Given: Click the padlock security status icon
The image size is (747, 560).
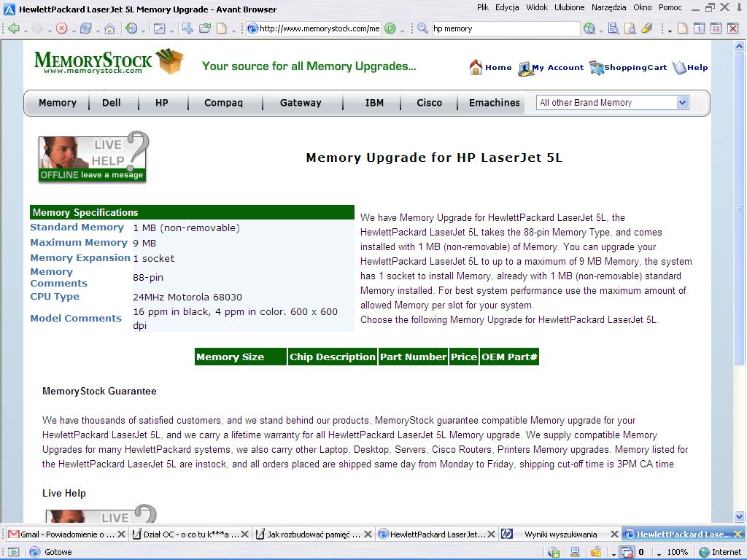Looking at the screenshot, I should point(596,553).
